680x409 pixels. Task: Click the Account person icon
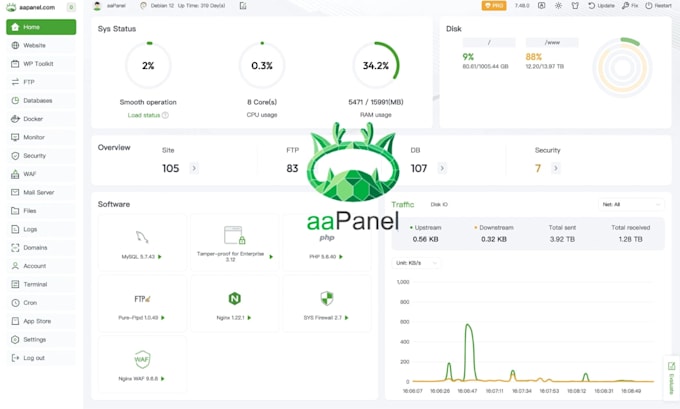(x=15, y=266)
